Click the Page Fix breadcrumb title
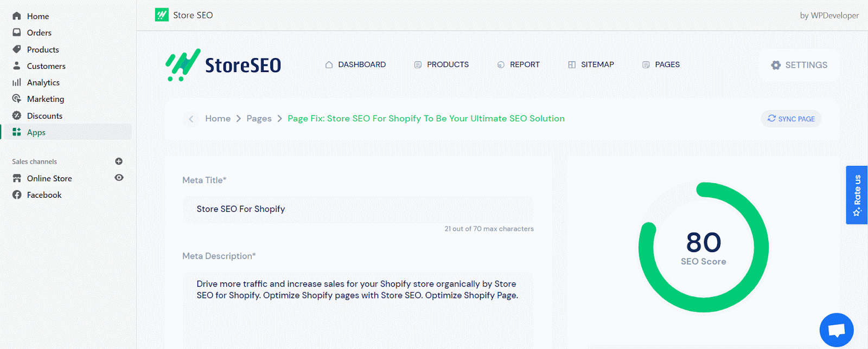The height and width of the screenshot is (349, 868). click(x=426, y=119)
